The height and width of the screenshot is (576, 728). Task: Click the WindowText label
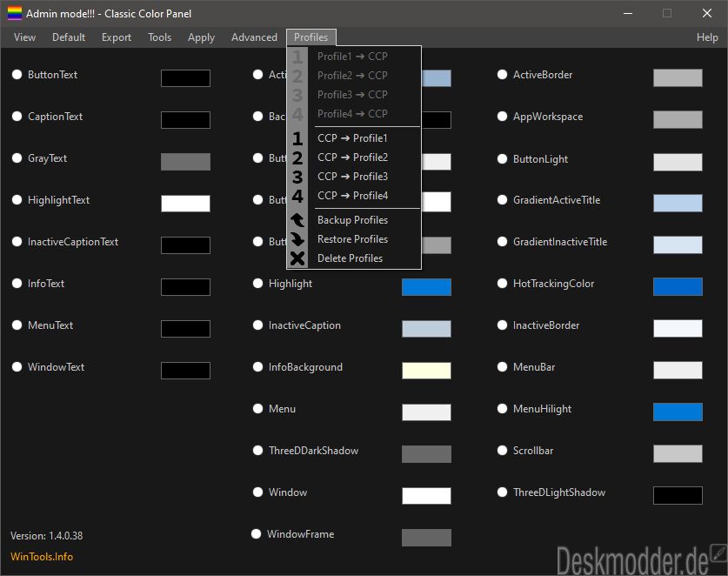[57, 367]
